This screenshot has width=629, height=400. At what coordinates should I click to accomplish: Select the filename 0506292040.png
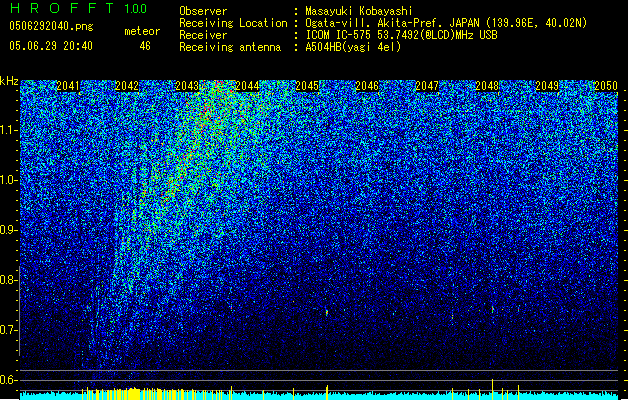pyautogui.click(x=51, y=26)
